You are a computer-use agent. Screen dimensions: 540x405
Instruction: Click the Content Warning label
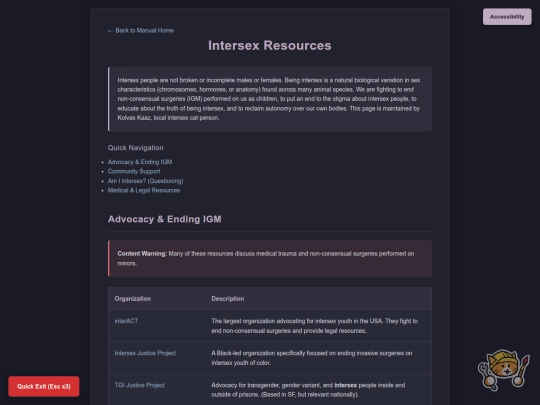[x=142, y=253]
